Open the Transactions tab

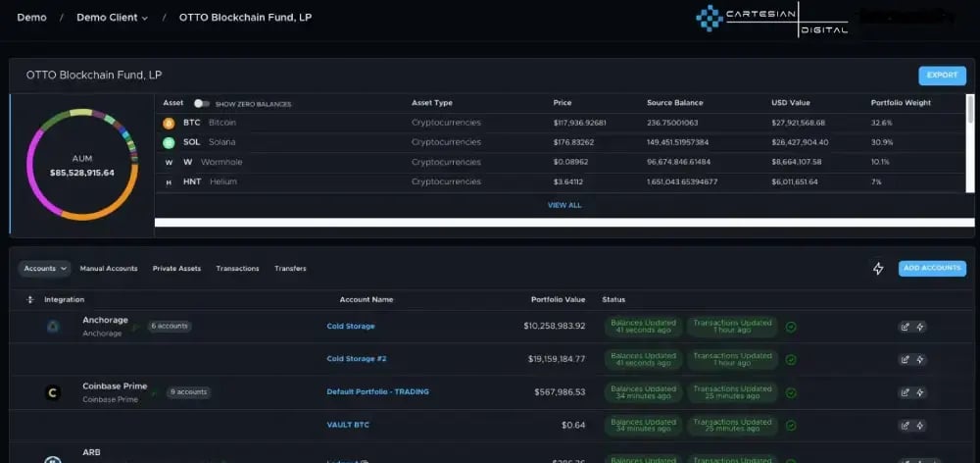(x=237, y=269)
